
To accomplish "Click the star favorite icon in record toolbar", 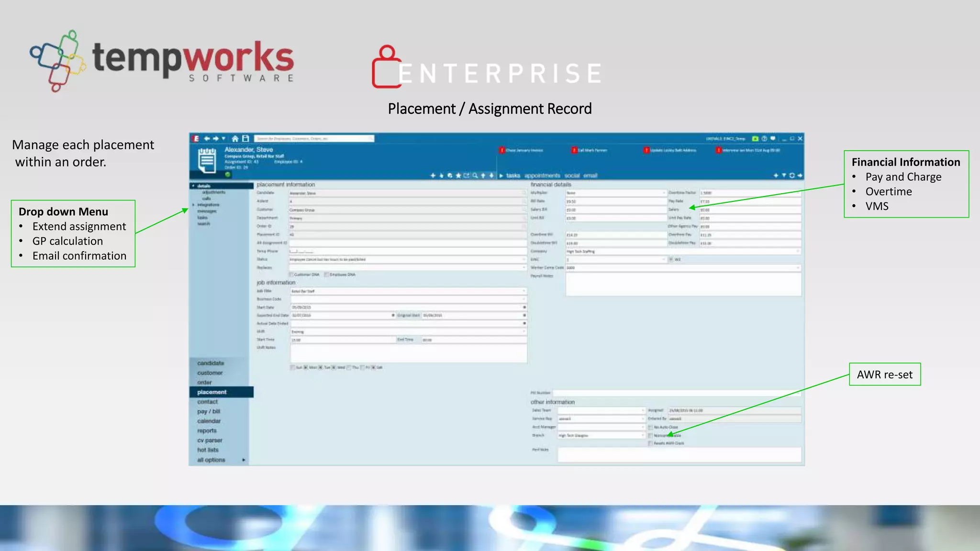I will coord(458,176).
